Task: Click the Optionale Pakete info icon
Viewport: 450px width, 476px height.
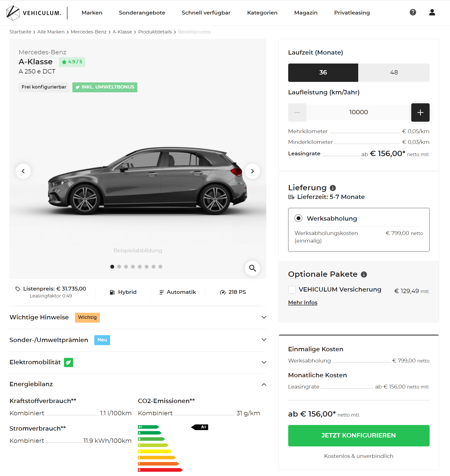Action: 364,274
